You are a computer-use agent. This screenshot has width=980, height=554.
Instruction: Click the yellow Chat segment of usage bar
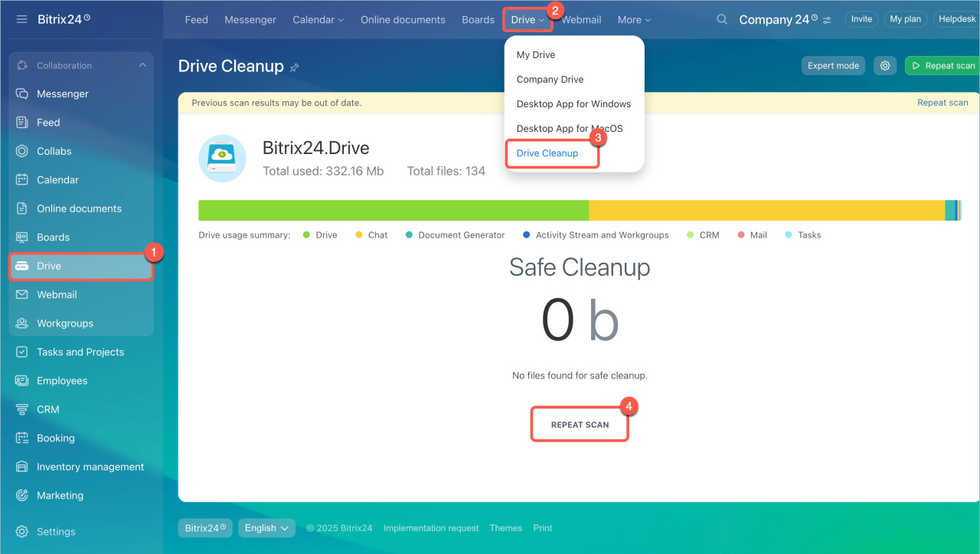[x=766, y=211]
